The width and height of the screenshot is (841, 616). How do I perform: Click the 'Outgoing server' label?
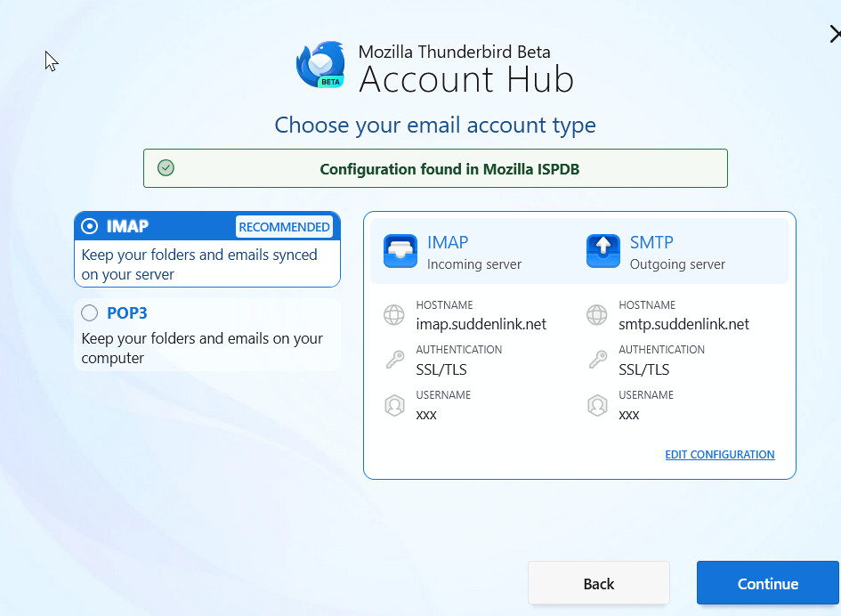click(677, 264)
